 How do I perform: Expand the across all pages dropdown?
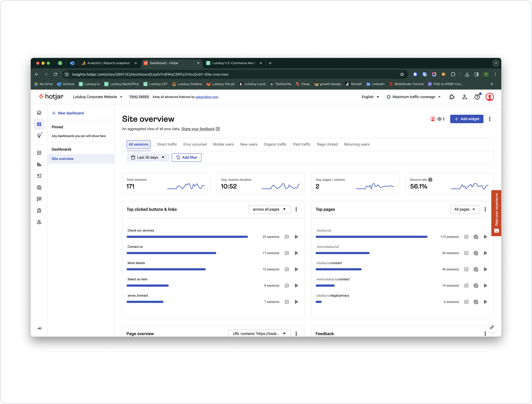point(269,209)
